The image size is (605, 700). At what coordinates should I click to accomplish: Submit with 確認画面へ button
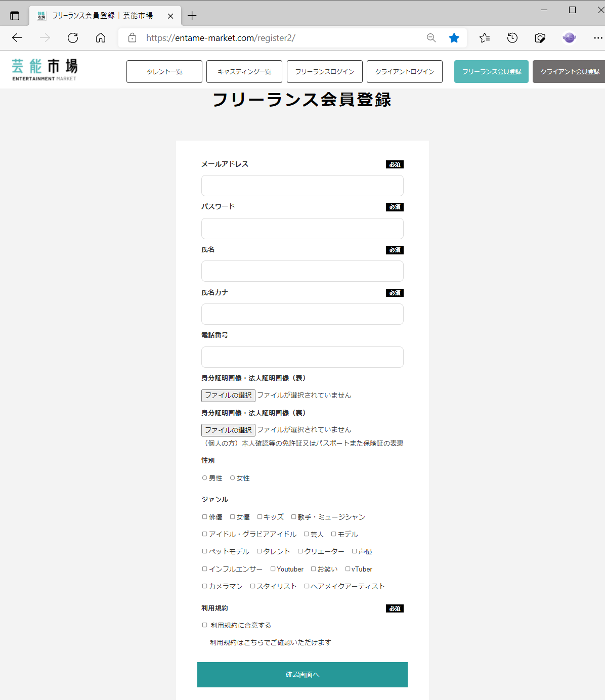303,675
